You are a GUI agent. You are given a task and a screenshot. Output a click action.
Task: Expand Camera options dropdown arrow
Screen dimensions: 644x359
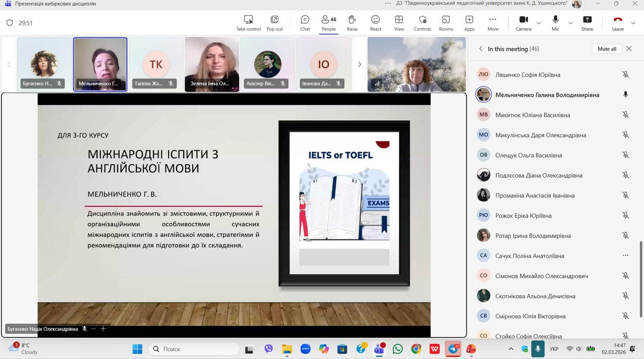(539, 23)
